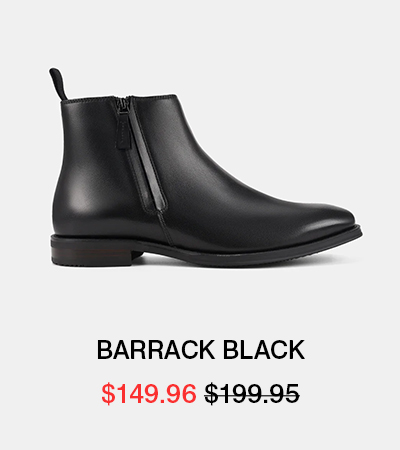This screenshot has height=450, width=400.
Task: Click the word BARRACK in the title
Action: 156,350
